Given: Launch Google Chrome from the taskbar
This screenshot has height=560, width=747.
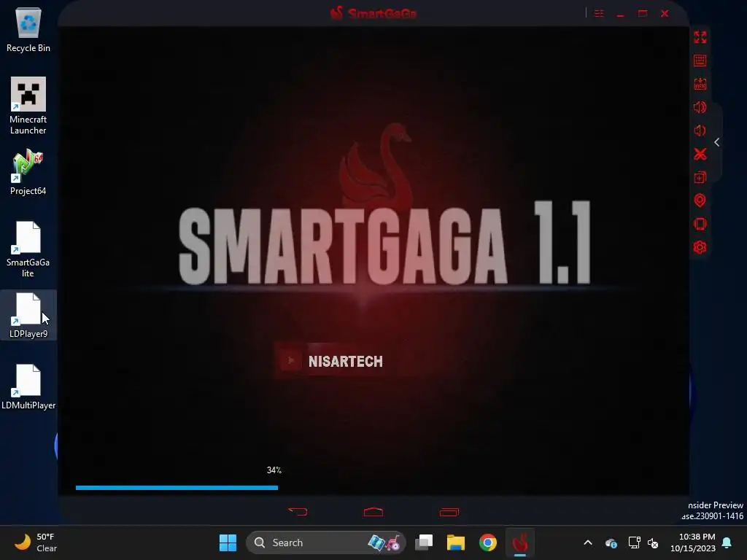Looking at the screenshot, I should pyautogui.click(x=488, y=542).
